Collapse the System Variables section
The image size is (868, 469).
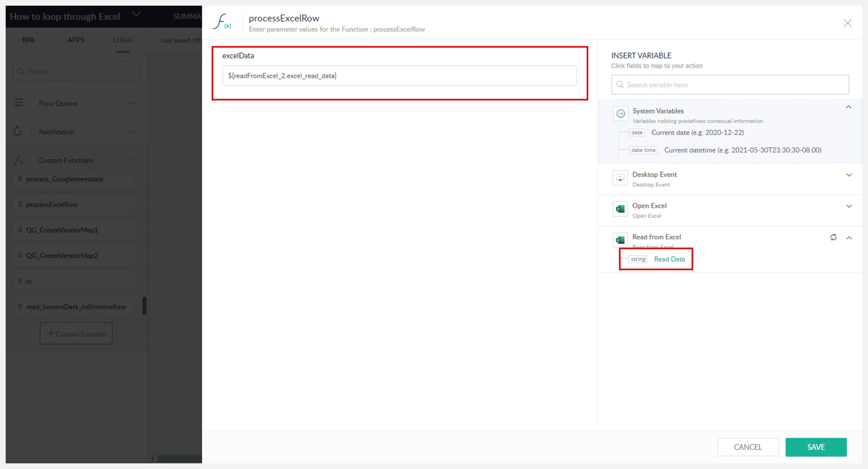point(848,107)
